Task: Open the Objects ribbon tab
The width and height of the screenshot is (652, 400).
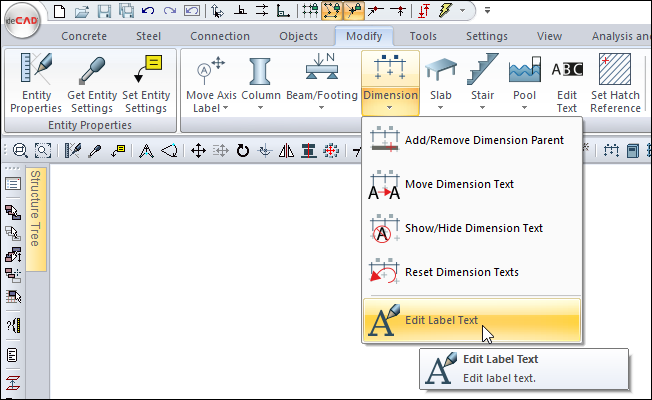Action: [299, 36]
